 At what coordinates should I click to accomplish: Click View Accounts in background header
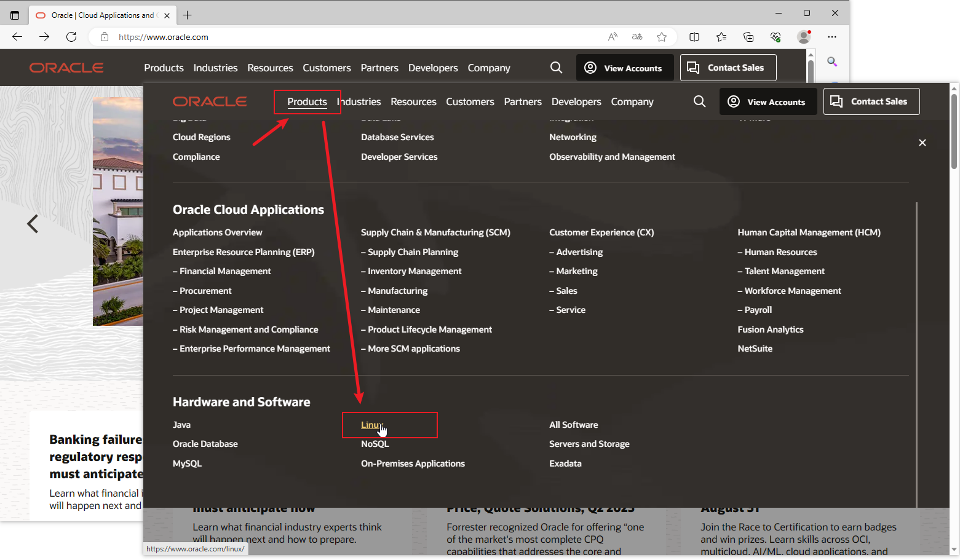click(x=625, y=68)
